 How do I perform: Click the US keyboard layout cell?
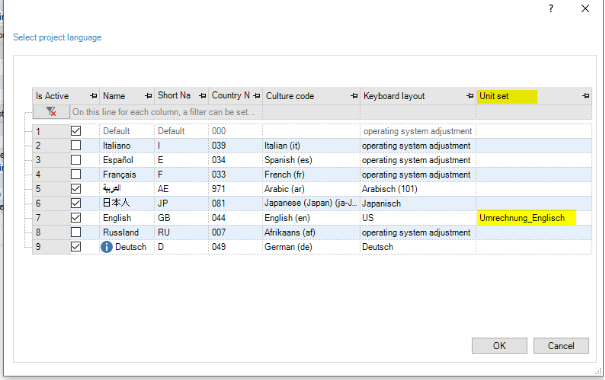point(418,218)
